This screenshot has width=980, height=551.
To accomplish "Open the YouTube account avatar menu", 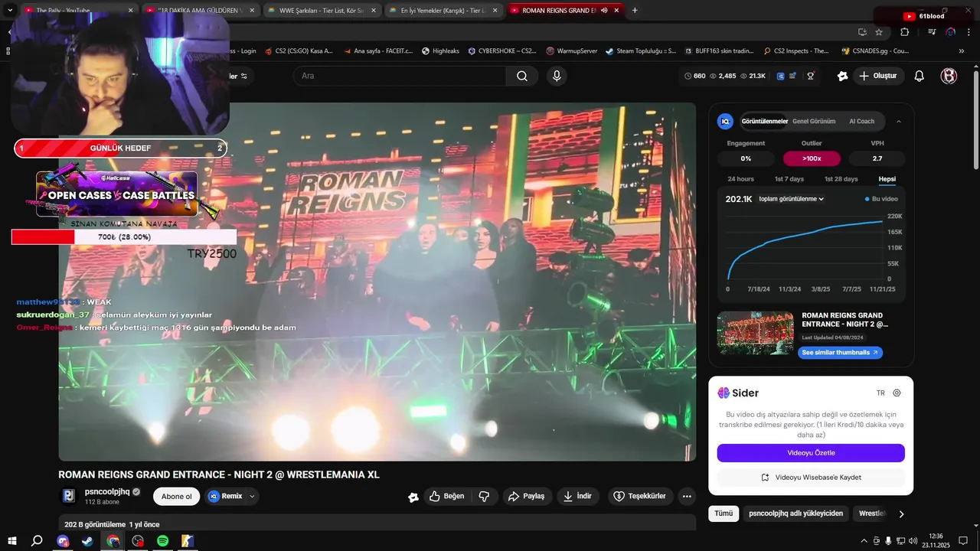I will click(x=949, y=76).
